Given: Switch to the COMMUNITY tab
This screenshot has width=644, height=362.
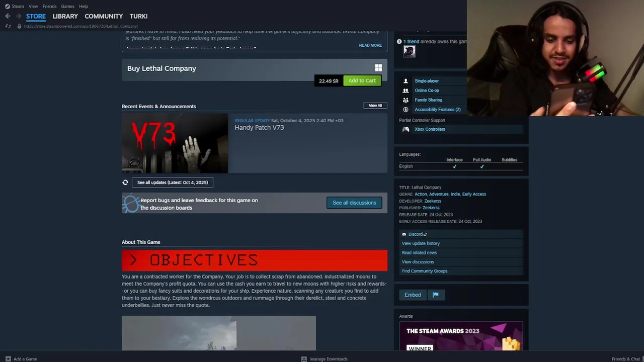Looking at the screenshot, I should point(104,16).
